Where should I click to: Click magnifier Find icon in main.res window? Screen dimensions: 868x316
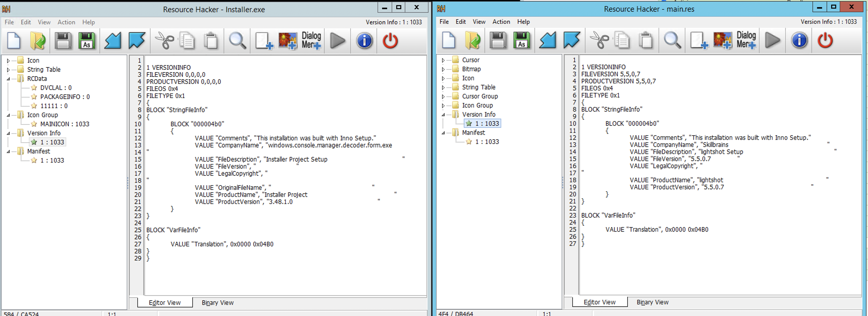tap(672, 40)
